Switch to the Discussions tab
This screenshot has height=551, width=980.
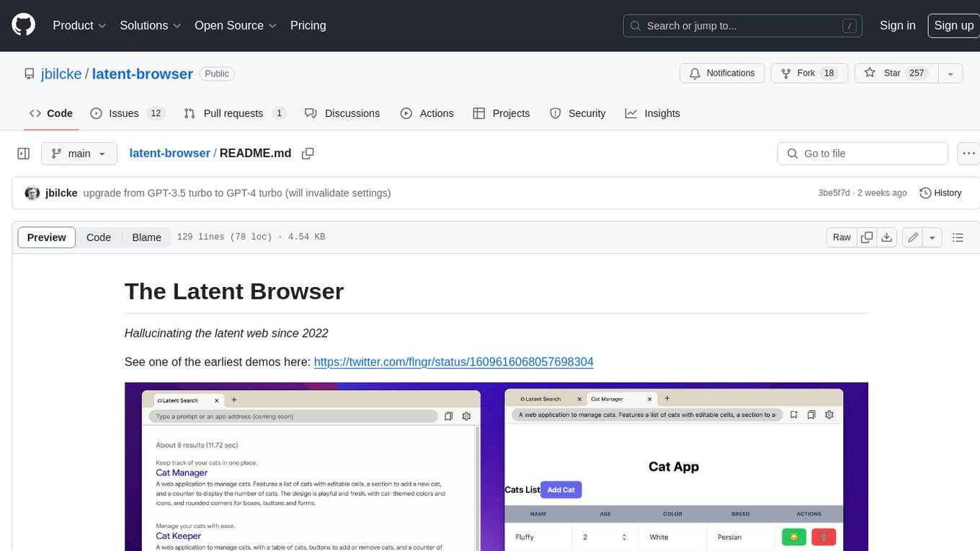[x=342, y=113]
